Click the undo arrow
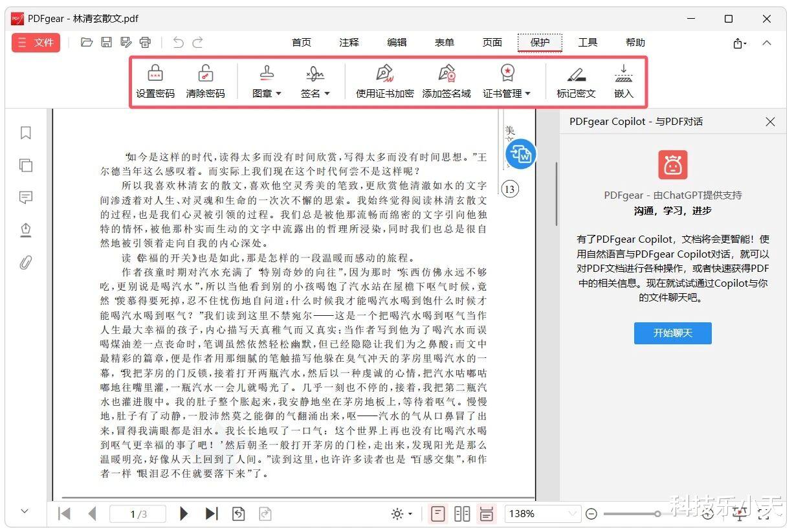Image resolution: width=794 pixels, height=532 pixels. coord(178,43)
